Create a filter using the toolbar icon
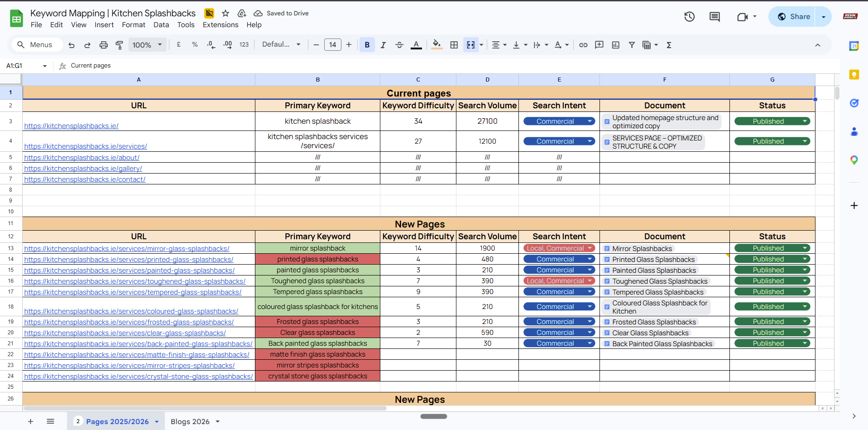Viewport: 868px width, 430px height. click(632, 45)
